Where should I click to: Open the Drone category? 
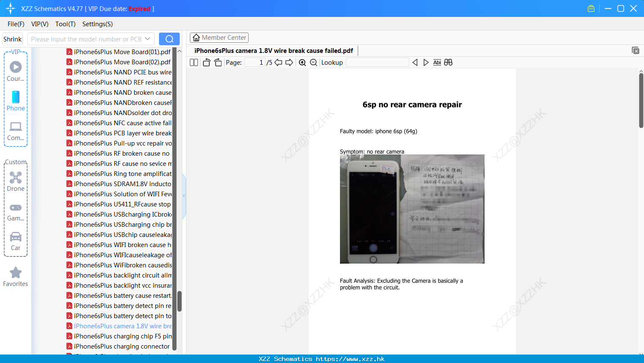16,181
